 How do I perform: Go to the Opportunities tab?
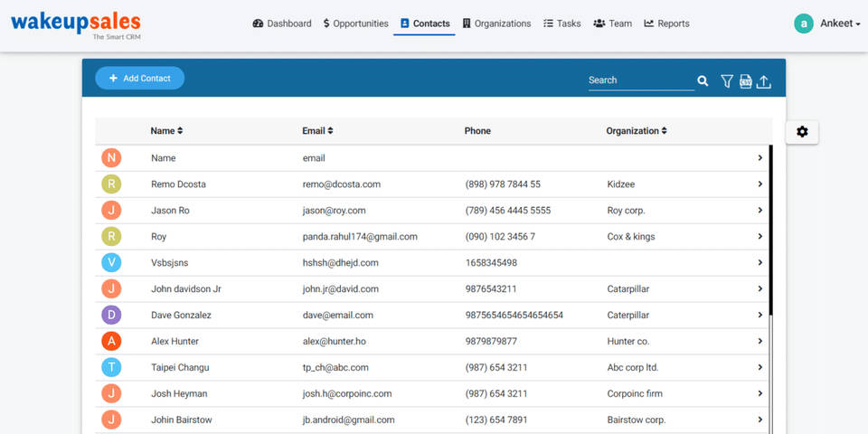(x=355, y=24)
